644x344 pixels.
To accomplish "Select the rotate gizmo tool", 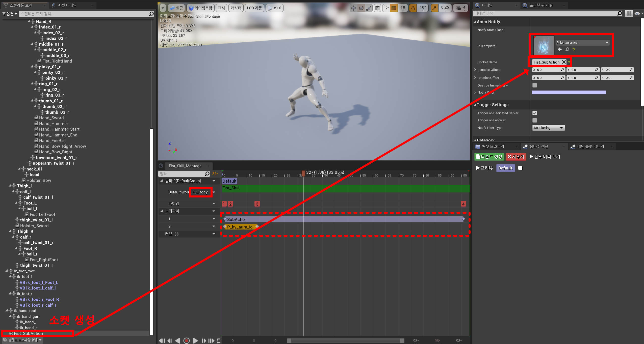I will (361, 8).
